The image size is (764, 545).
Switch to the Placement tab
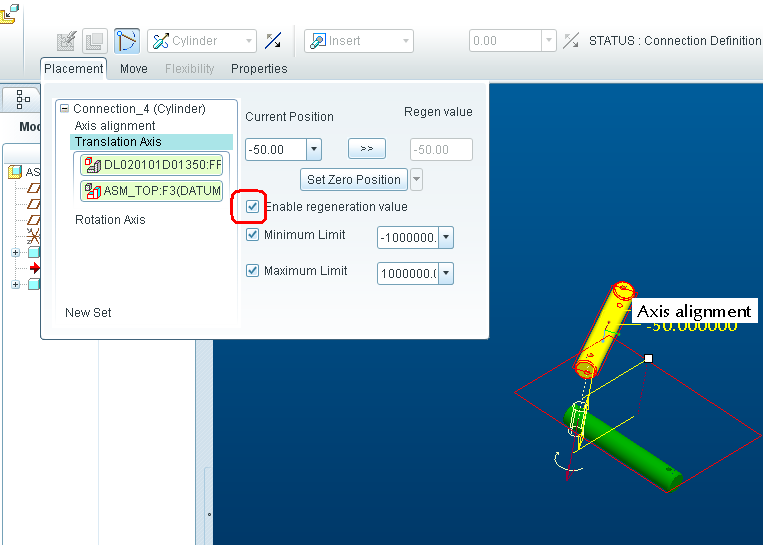coord(74,69)
